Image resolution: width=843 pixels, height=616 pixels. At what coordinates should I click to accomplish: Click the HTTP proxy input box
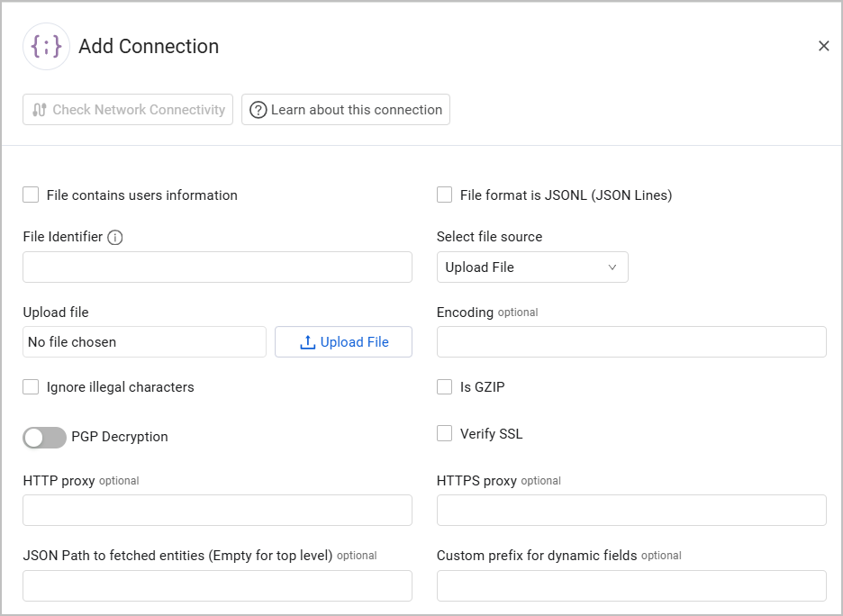pyautogui.click(x=217, y=511)
